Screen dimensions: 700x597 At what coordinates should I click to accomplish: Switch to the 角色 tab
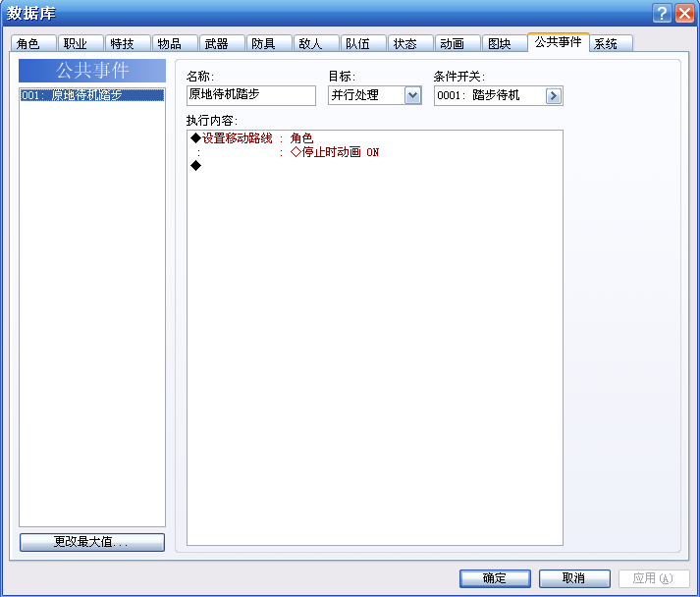[33, 44]
